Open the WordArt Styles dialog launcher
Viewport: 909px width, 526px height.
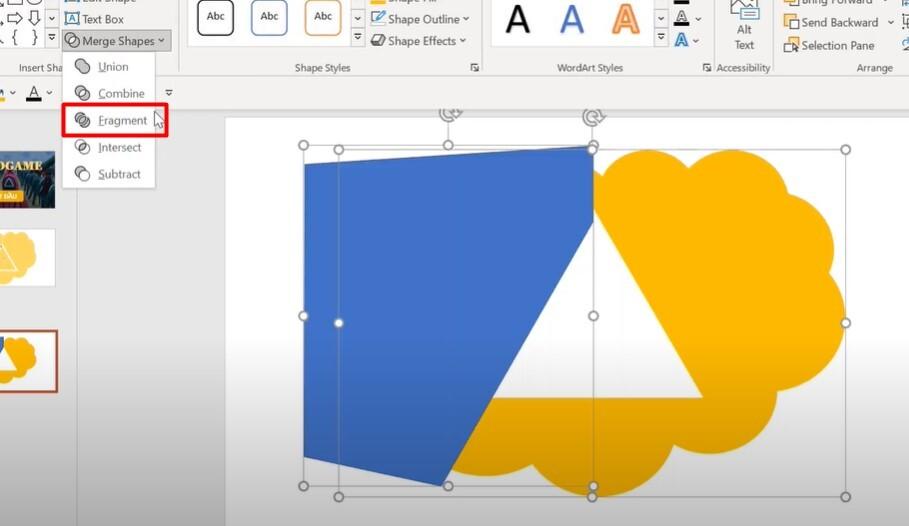707,68
